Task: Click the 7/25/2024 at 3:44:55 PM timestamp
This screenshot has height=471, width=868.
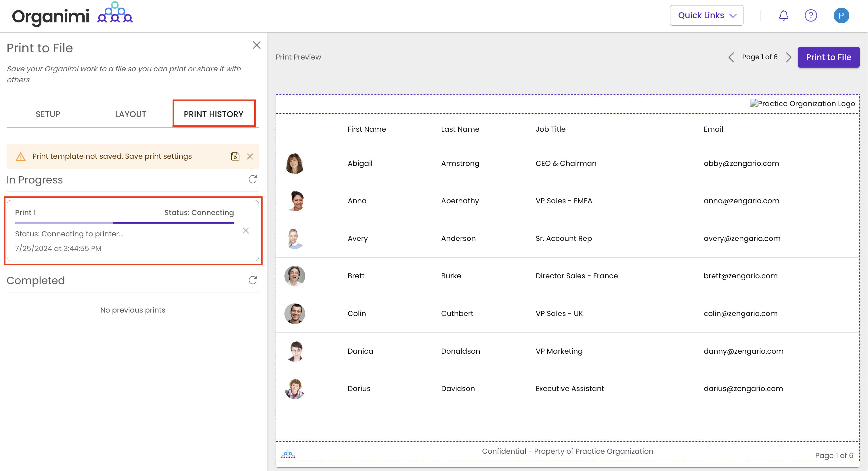Action: coord(58,249)
